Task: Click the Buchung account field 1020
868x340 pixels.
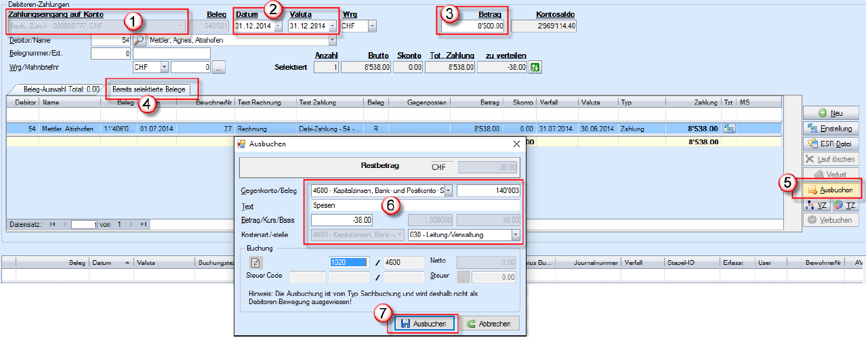Action: click(x=348, y=263)
